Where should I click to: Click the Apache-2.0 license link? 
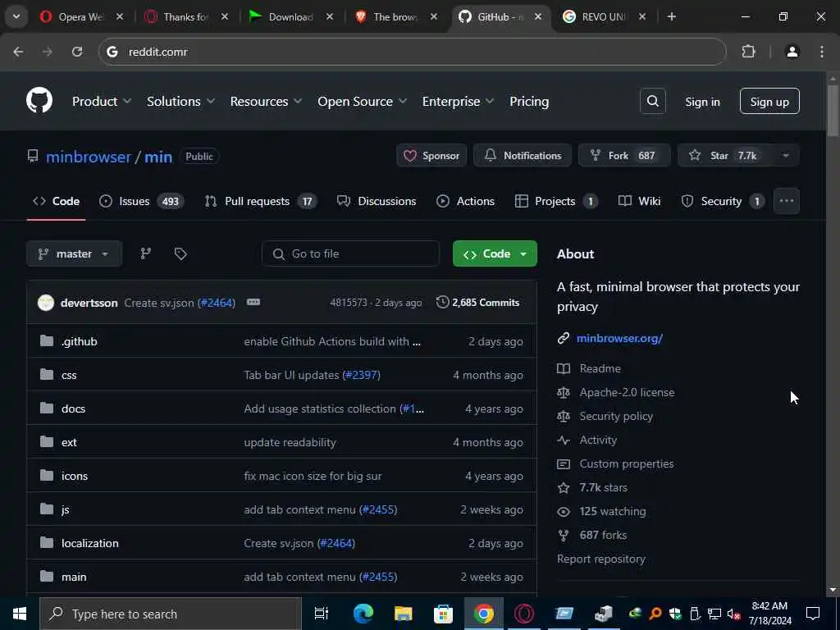pos(627,392)
